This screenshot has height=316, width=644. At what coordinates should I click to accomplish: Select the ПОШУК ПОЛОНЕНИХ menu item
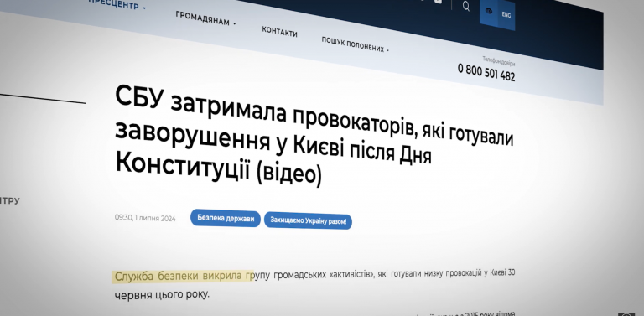click(352, 44)
